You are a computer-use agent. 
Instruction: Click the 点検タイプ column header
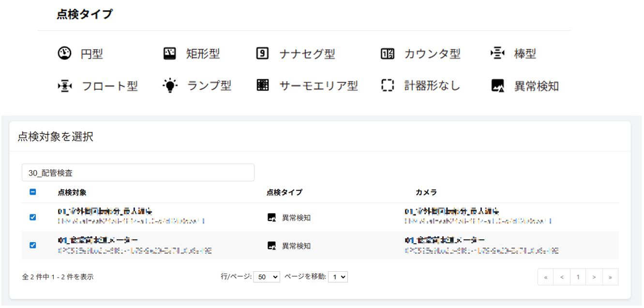click(x=285, y=192)
